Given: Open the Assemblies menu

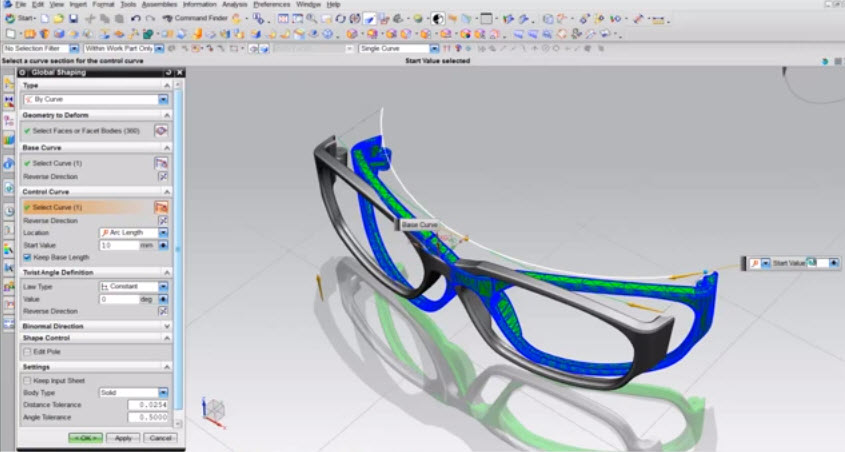Looking at the screenshot, I should [x=160, y=4].
